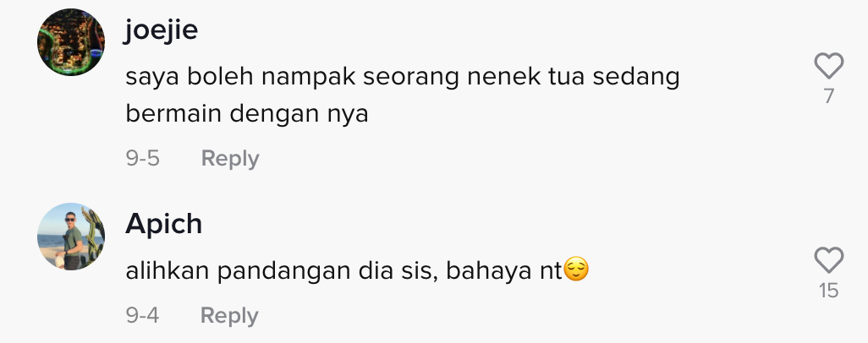Click the like count 7 on joejie's comment

(x=829, y=96)
